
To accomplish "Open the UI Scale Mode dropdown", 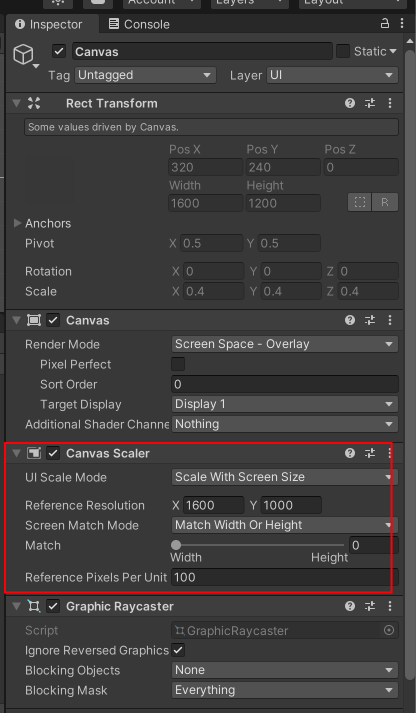I will coord(285,477).
